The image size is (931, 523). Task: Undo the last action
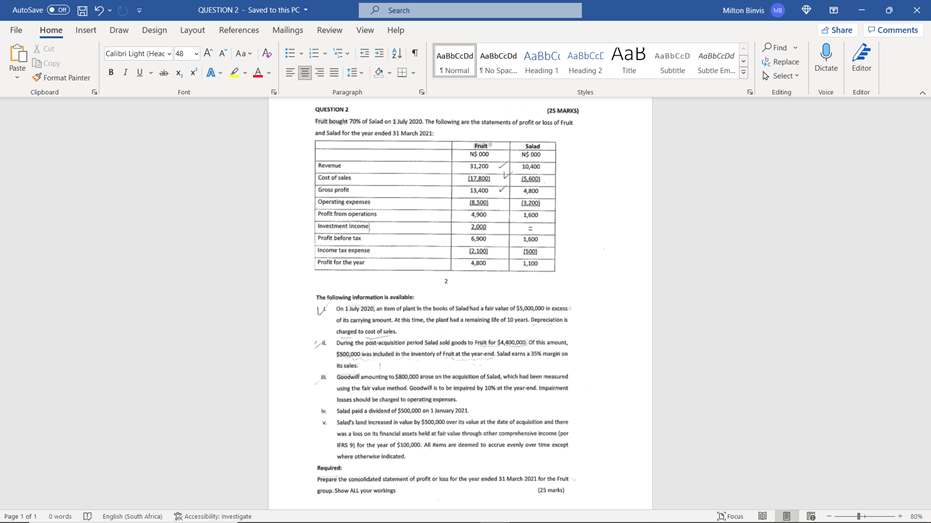click(x=99, y=10)
